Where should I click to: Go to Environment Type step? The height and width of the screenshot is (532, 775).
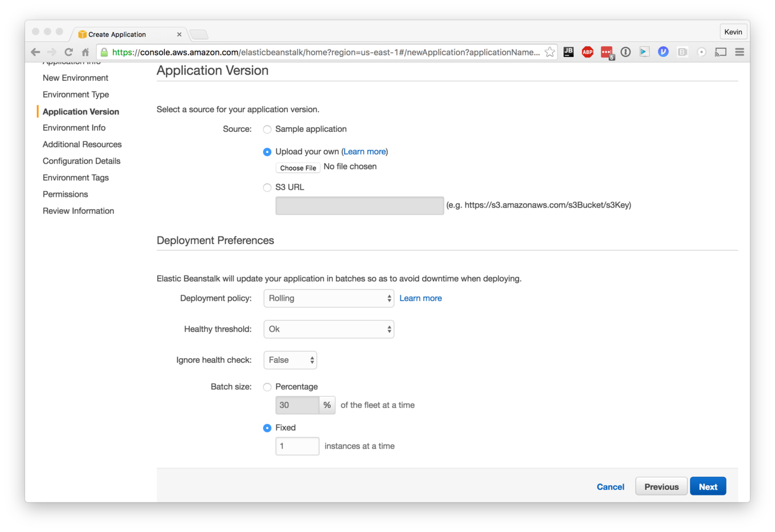click(76, 95)
